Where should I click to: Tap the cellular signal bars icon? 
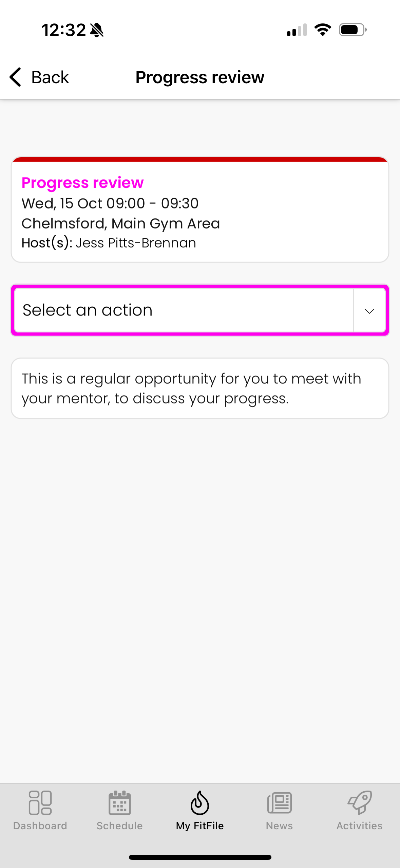coord(297,30)
